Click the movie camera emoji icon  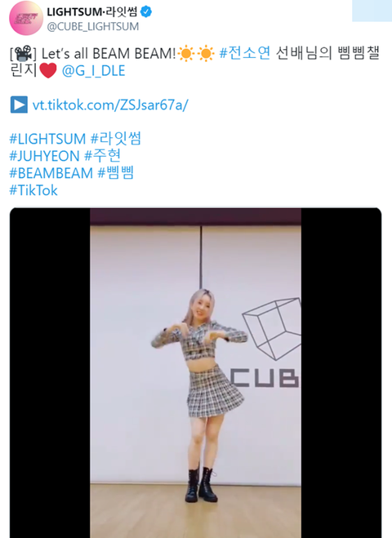pos(24,54)
